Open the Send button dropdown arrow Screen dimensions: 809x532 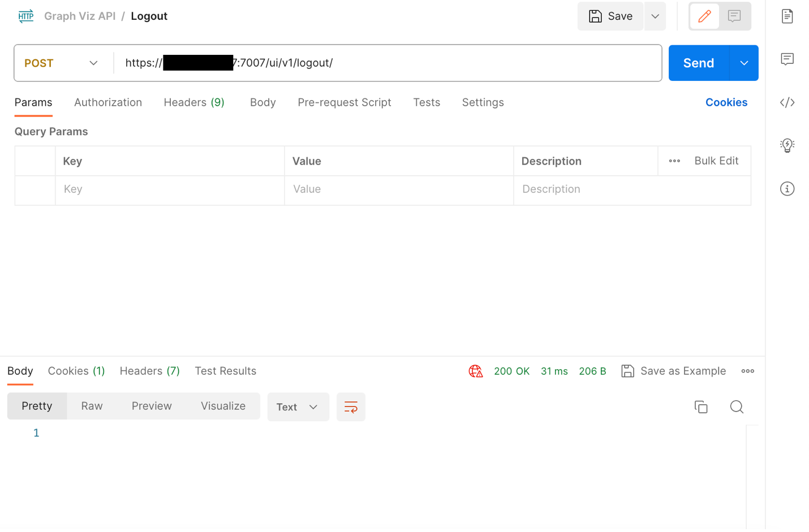(743, 63)
